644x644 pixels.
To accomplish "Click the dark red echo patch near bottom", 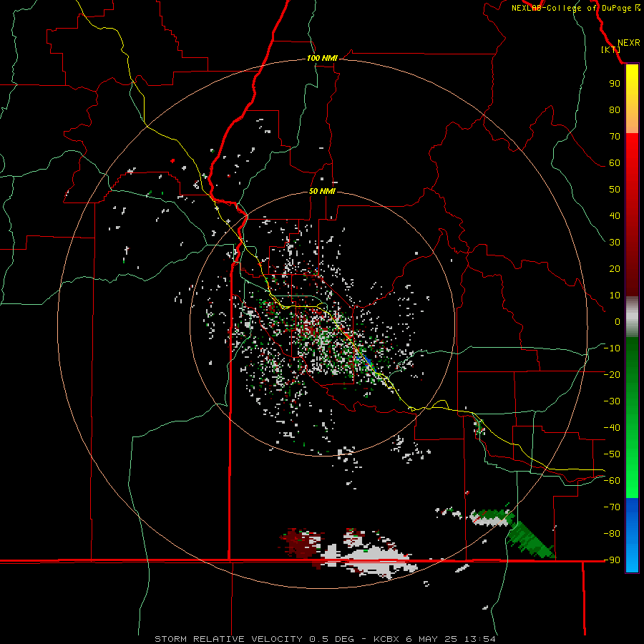I will (x=302, y=545).
